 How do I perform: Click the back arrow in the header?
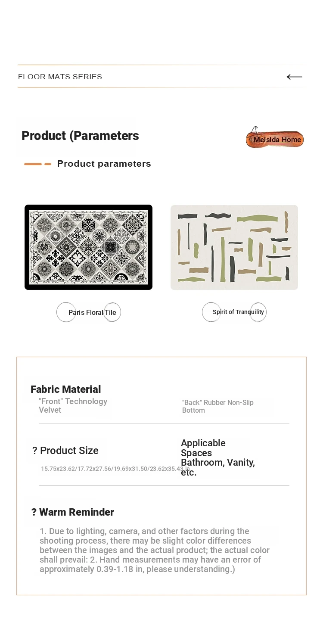tap(294, 77)
